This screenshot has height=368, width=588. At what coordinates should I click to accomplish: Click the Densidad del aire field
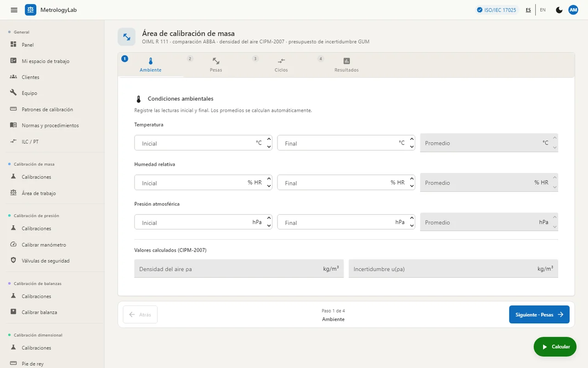coord(239,269)
